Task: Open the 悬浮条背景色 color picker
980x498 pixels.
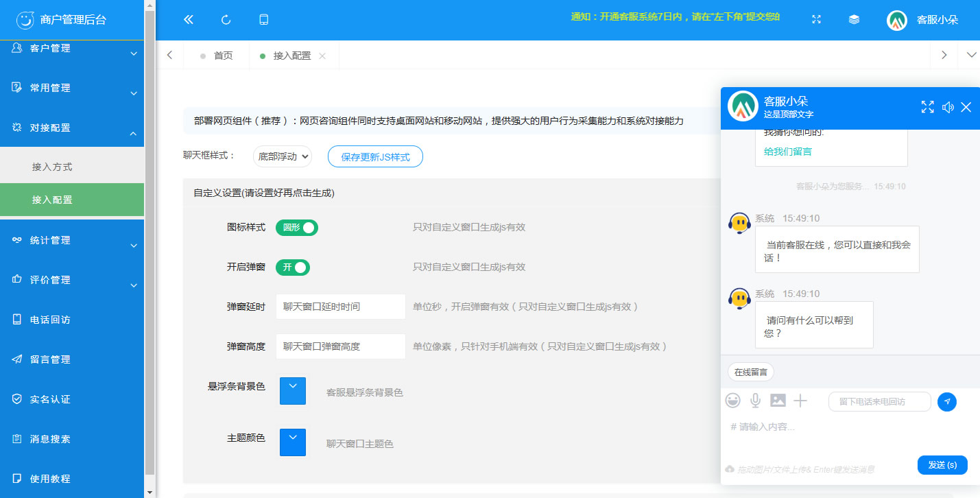Action: pos(293,390)
